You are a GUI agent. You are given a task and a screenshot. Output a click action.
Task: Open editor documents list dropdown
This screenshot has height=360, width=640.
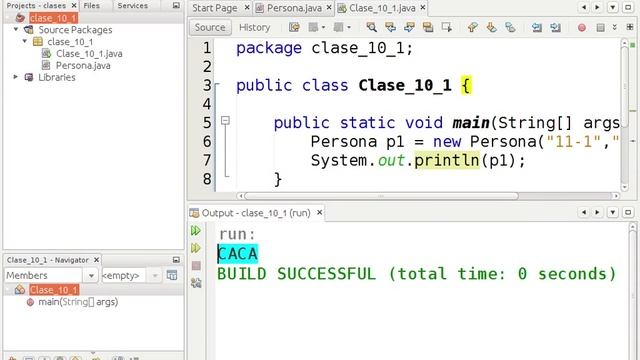613,7
